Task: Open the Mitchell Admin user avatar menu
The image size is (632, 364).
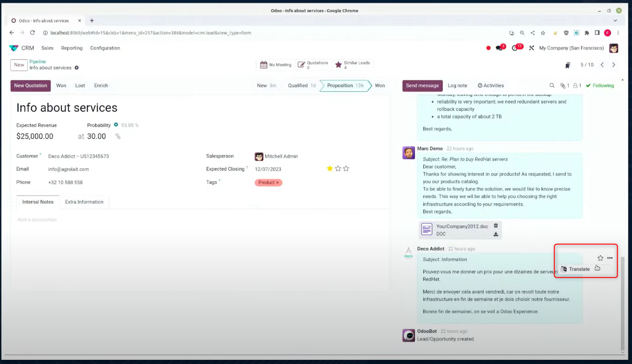Action: coord(613,48)
